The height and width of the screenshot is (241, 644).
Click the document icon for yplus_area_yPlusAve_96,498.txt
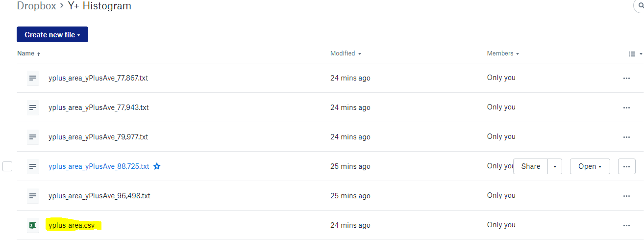click(33, 196)
